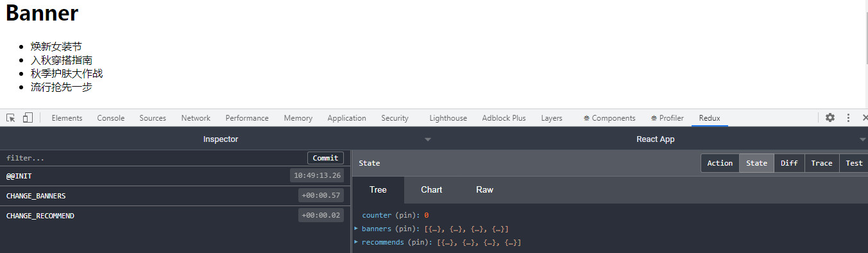Image resolution: width=868 pixels, height=253 pixels.
Task: Switch monitor view to Action
Action: pos(720,163)
